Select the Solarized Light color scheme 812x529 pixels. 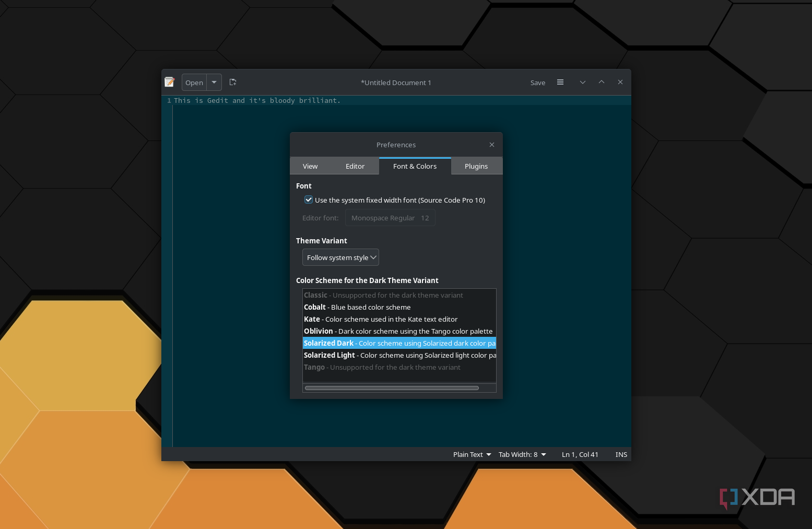399,355
